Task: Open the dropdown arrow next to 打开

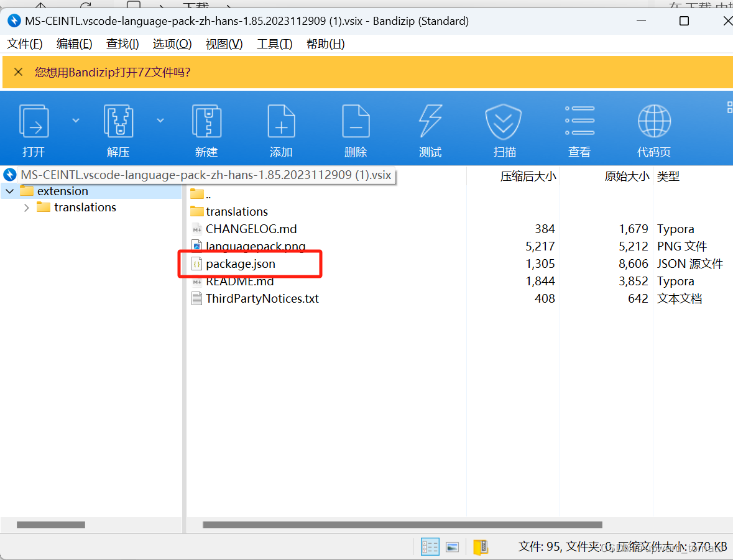Action: tap(76, 121)
